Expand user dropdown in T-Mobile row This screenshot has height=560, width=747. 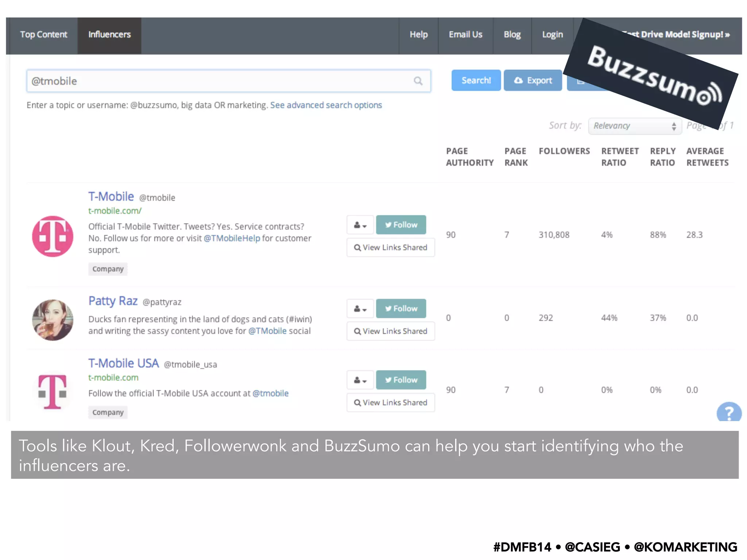[x=360, y=225]
